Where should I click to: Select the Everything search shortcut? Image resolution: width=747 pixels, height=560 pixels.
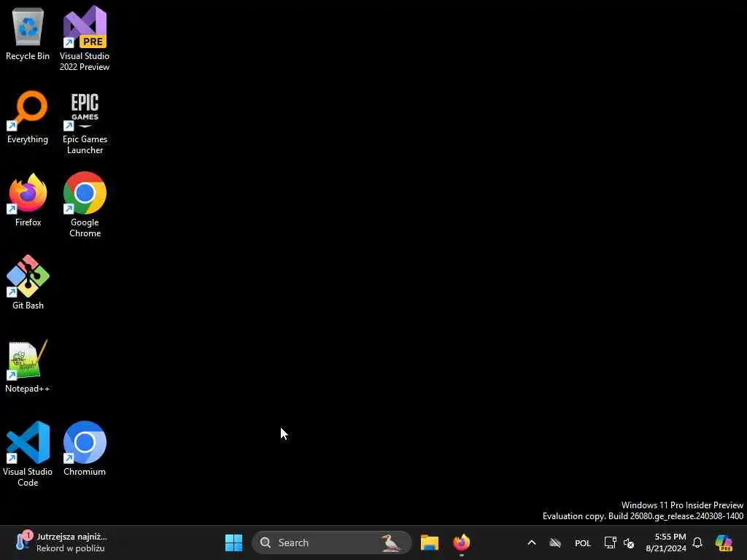pyautogui.click(x=28, y=117)
